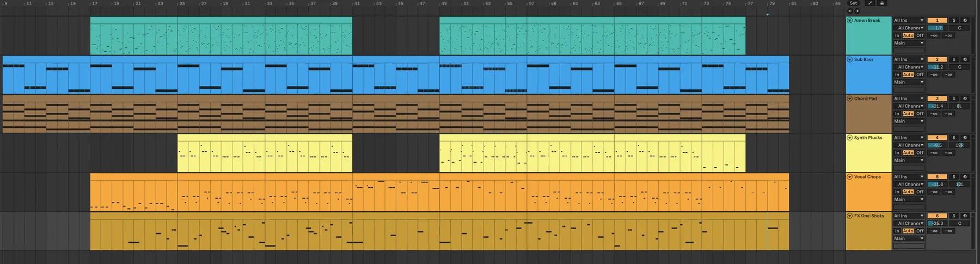Viewport: 980px width, 264px height.
Task: Open Amen Break Main output dropdown
Action: tap(909, 43)
